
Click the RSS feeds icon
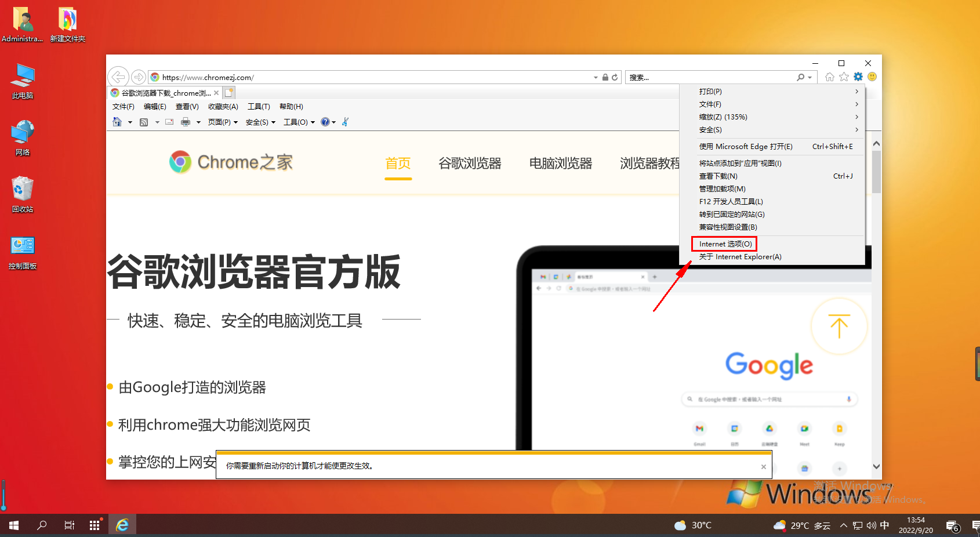(x=144, y=122)
